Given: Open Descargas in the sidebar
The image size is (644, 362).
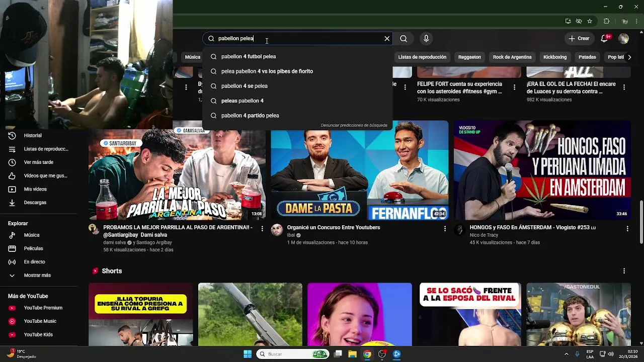Looking at the screenshot, I should [x=39, y=203].
